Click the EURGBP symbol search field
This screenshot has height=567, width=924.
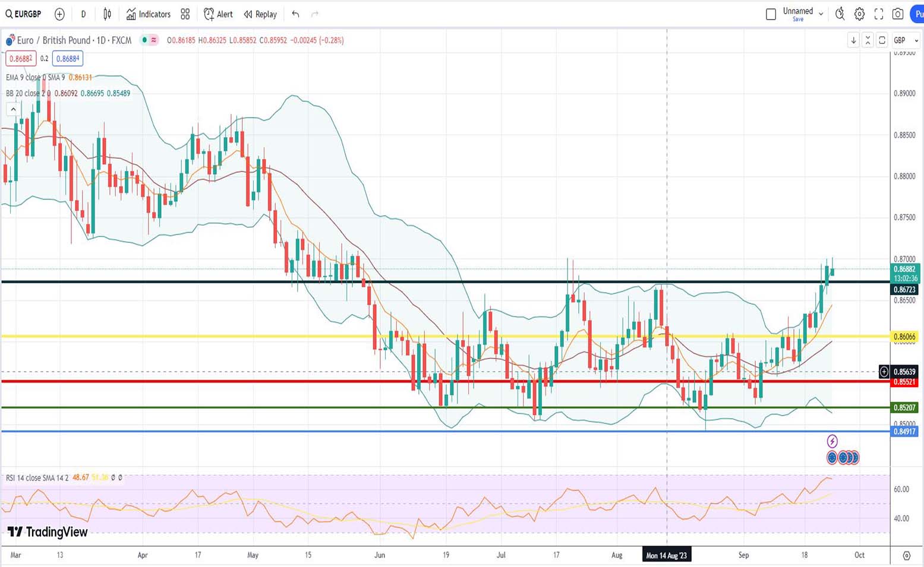[x=24, y=14]
